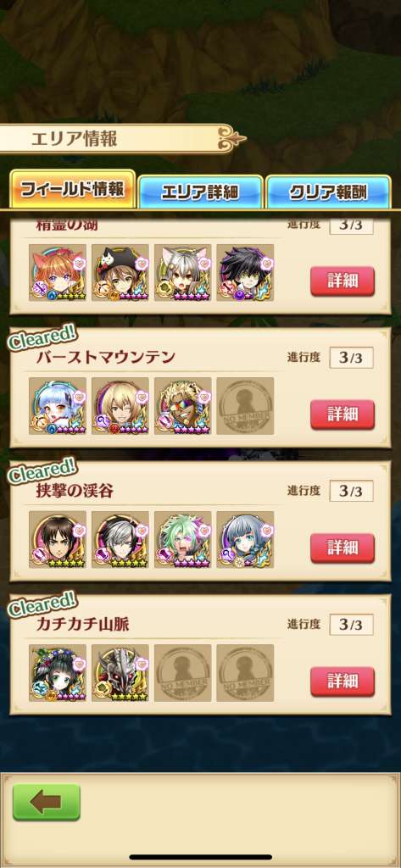This screenshot has height=868, width=401.
Task: Choose the blue-haired horned girl in バーストマウンテン
Action: pos(58,406)
